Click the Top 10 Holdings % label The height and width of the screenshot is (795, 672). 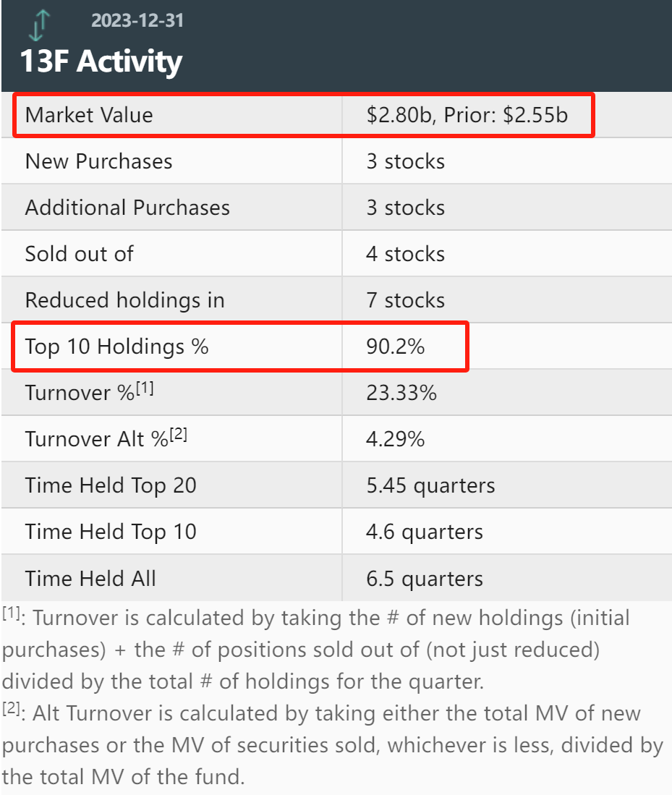click(x=117, y=347)
